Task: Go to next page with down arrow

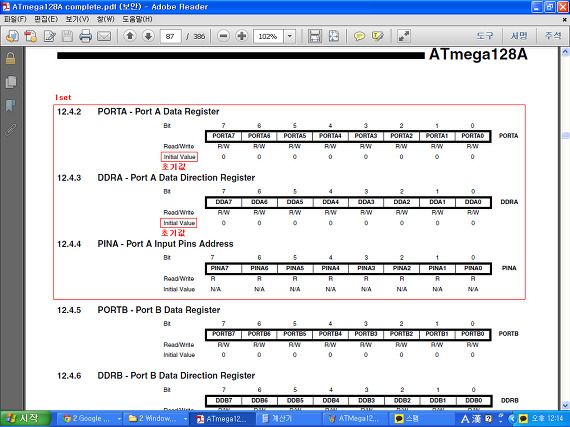Action: coord(148,36)
